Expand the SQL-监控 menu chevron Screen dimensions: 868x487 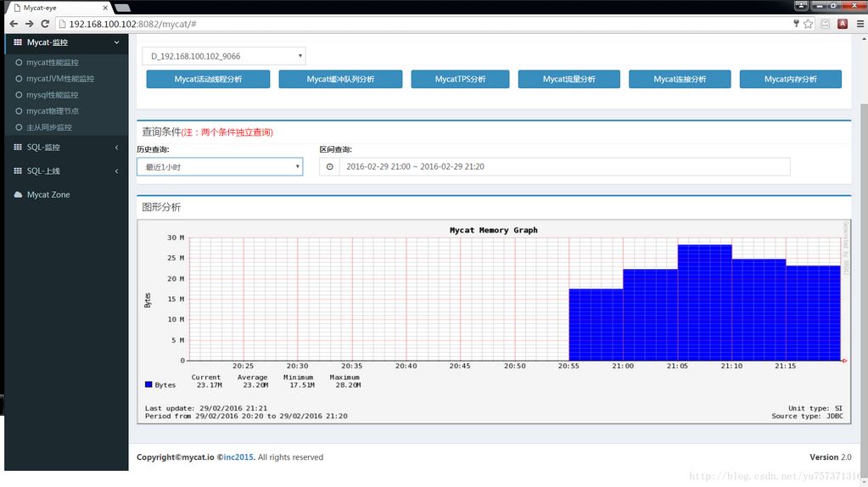click(x=117, y=148)
